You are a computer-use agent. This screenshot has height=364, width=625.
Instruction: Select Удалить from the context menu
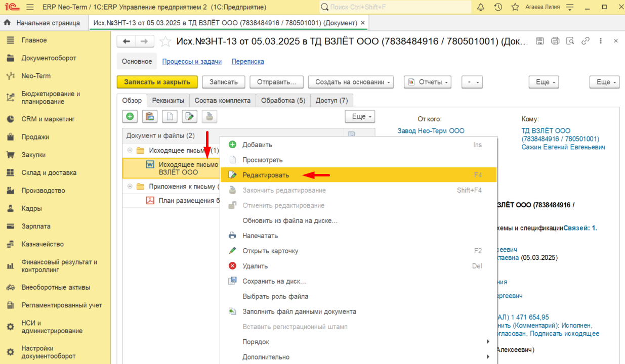point(359,266)
